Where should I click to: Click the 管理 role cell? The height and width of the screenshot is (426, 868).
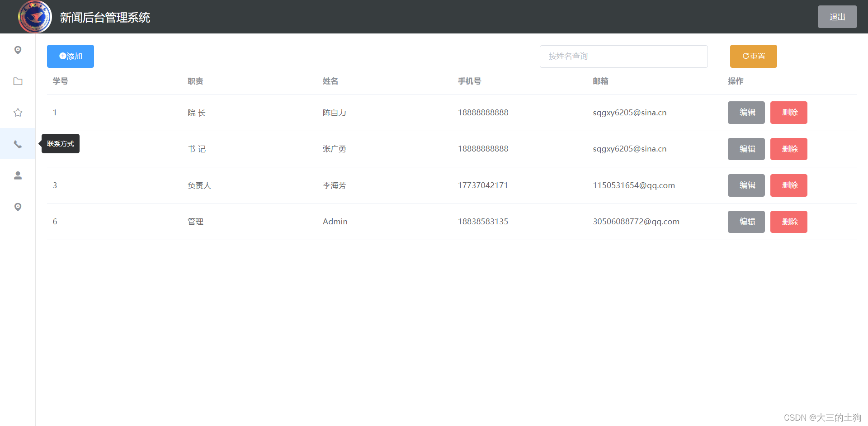click(x=195, y=222)
